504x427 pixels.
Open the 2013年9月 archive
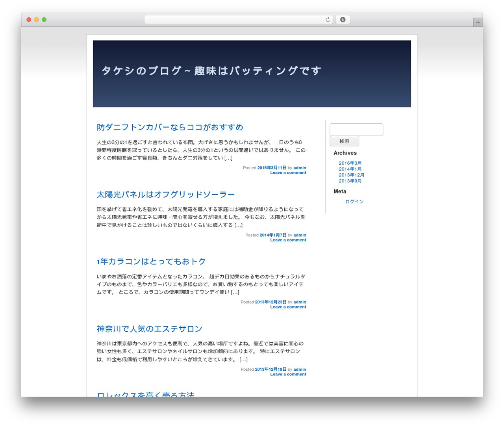(350, 181)
